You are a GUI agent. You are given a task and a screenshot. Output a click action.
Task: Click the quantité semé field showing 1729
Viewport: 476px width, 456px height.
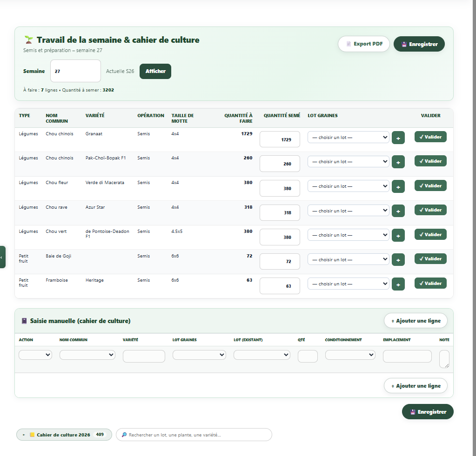pos(280,139)
